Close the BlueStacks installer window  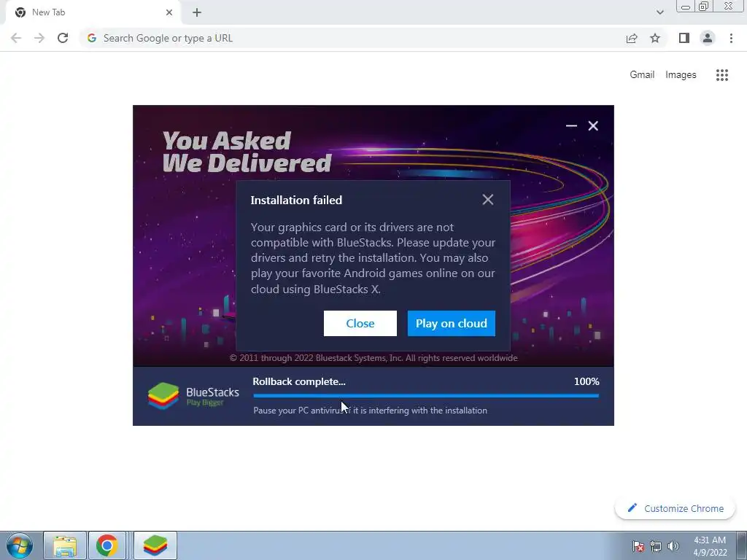[593, 125]
